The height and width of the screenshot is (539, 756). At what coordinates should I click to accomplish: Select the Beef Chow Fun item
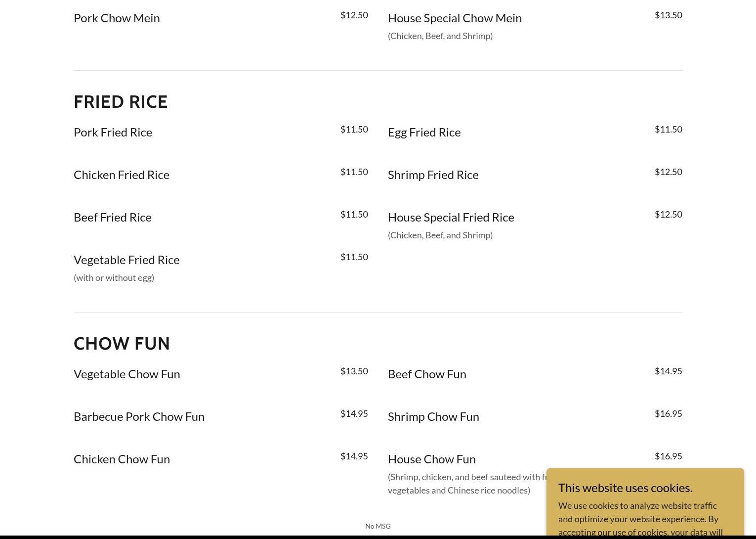[x=427, y=374]
